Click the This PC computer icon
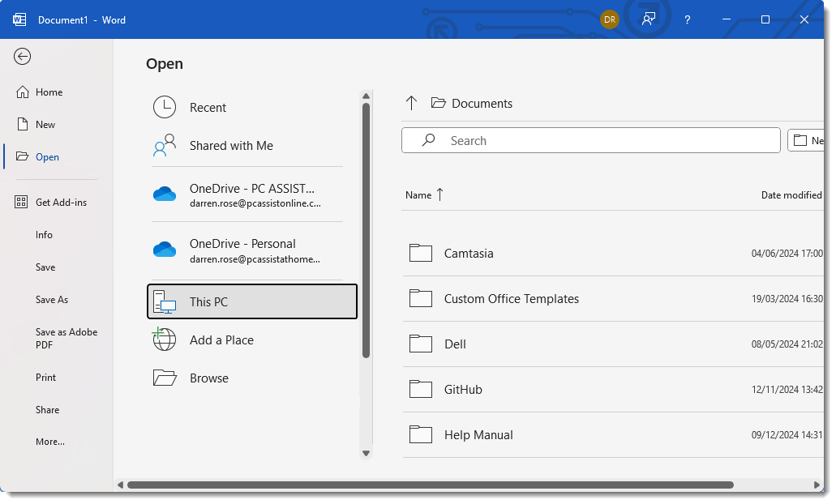 point(165,302)
